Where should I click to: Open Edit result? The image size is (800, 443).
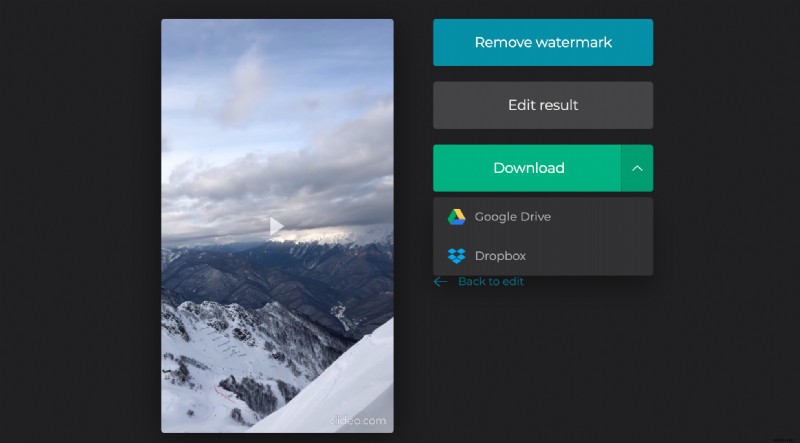pos(542,105)
